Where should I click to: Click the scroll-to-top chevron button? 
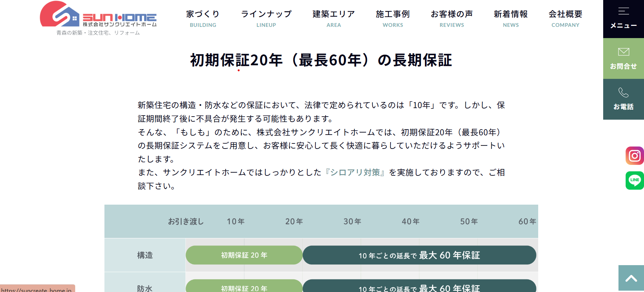click(x=631, y=278)
